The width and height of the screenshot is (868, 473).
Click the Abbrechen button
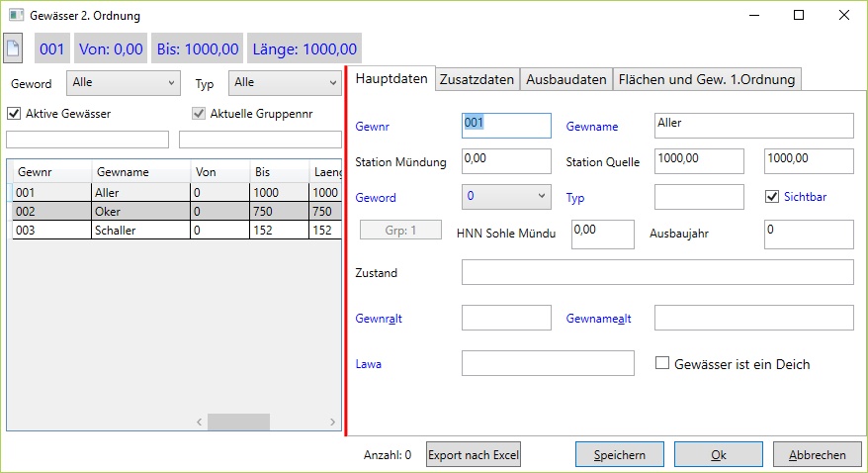click(x=817, y=455)
